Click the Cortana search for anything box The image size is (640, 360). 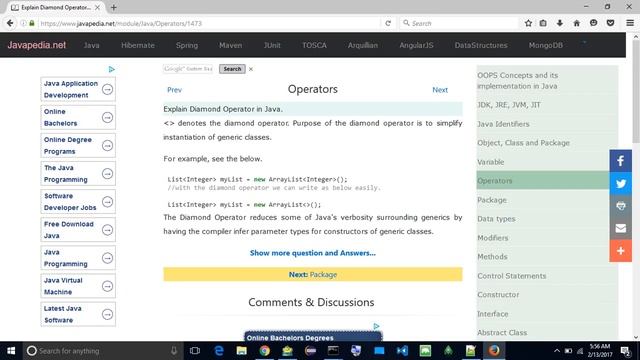click(x=102, y=351)
